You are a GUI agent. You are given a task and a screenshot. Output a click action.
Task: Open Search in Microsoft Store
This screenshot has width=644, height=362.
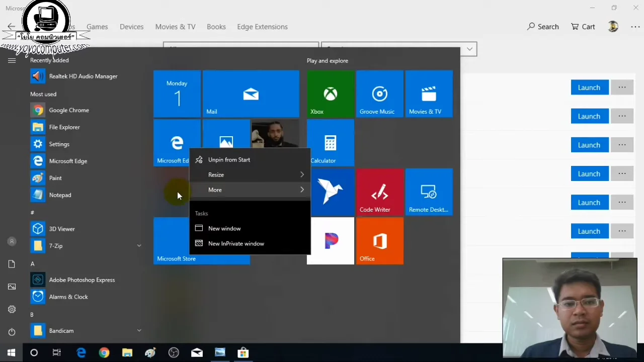click(543, 27)
